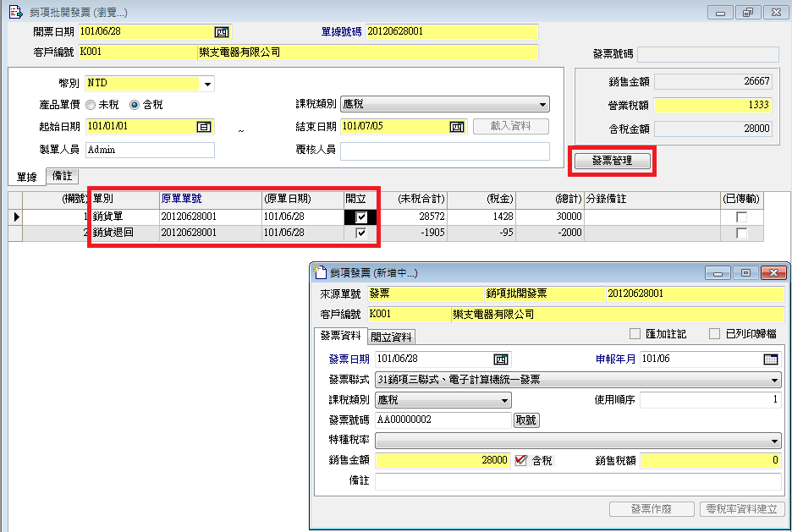
Task: Click the 發票號碼 input field AA00000002
Action: 443,420
